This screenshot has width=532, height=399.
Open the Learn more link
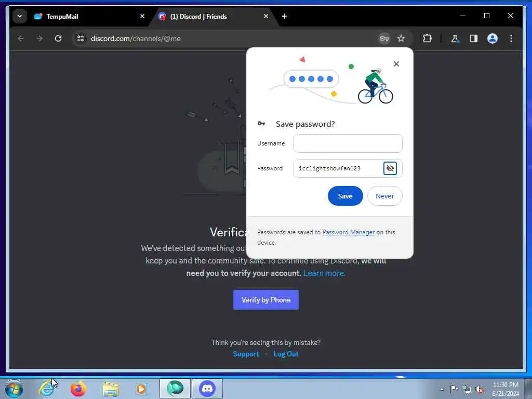pos(324,273)
